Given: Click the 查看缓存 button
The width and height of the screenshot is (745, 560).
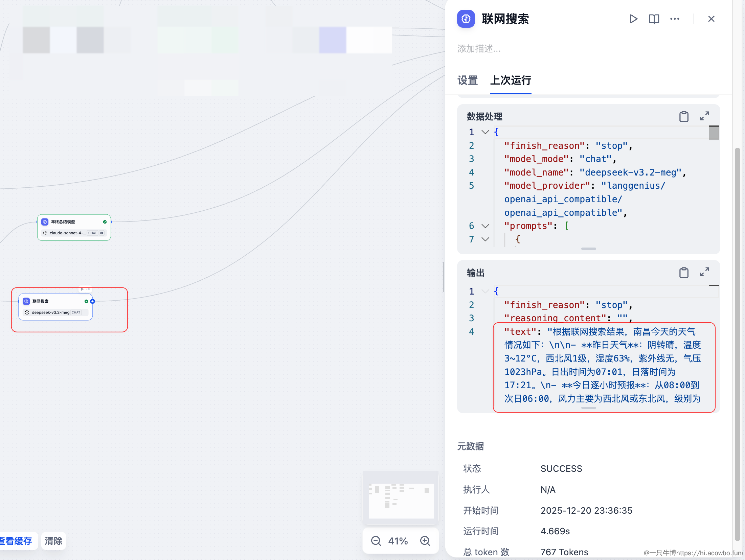Looking at the screenshot, I should (16, 541).
